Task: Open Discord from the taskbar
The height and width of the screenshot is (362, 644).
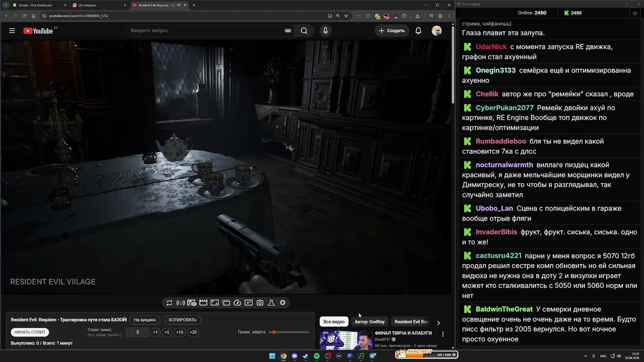Action: click(x=294, y=356)
